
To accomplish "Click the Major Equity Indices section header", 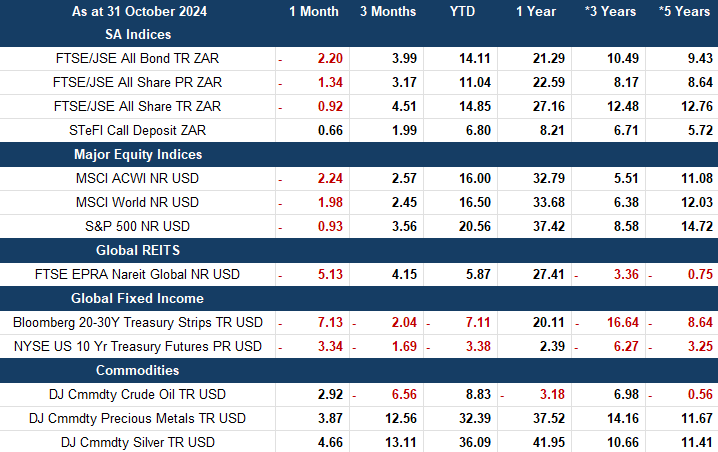I will [x=137, y=155].
